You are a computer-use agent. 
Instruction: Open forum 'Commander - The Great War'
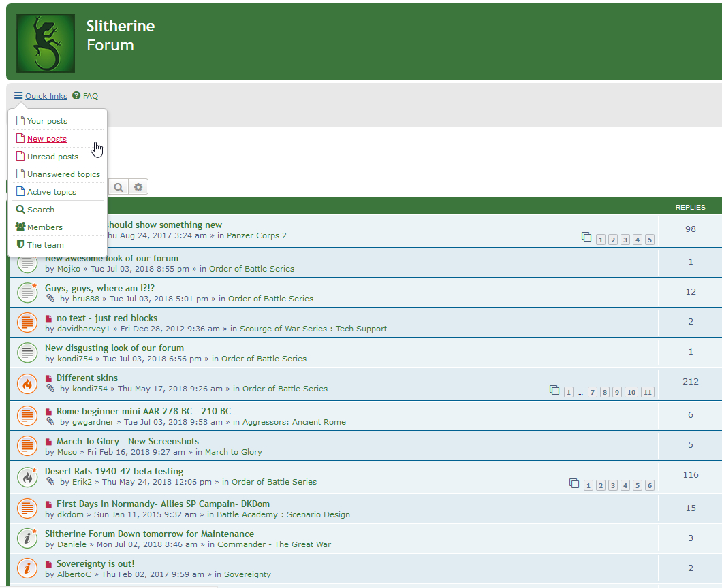[274, 544]
